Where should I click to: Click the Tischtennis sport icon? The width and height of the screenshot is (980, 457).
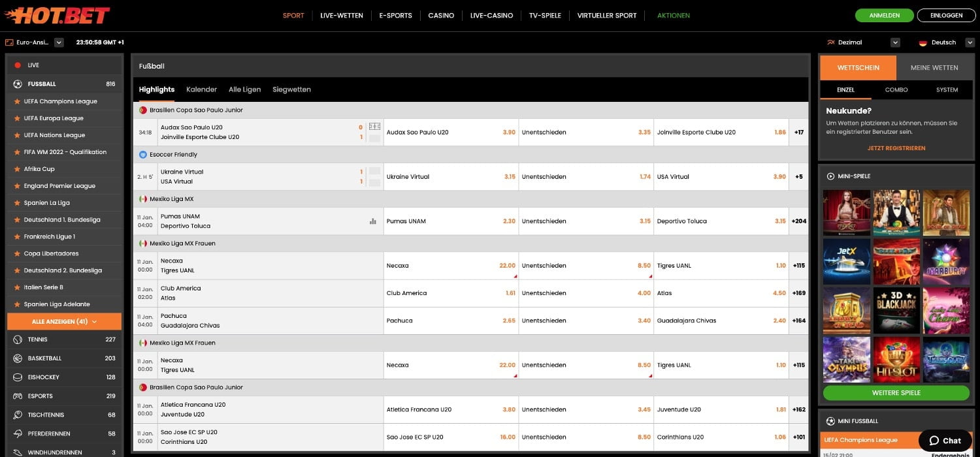pyautogui.click(x=18, y=415)
